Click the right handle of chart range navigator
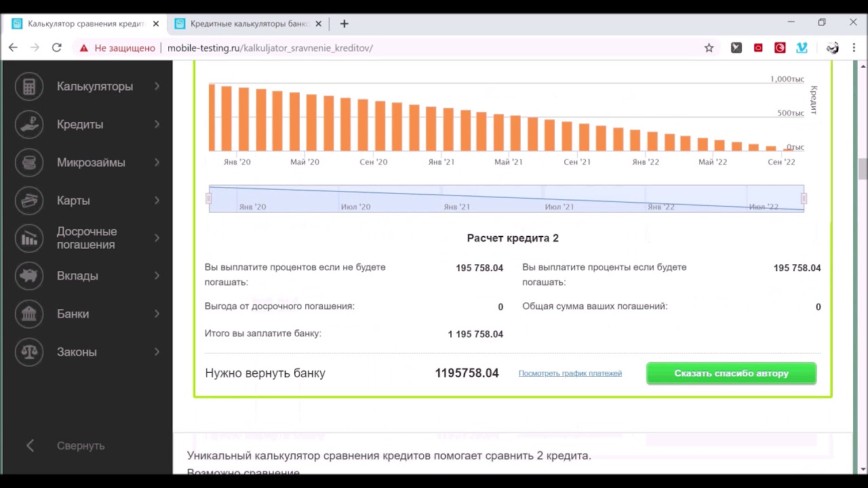This screenshot has height=488, width=868. pos(804,199)
